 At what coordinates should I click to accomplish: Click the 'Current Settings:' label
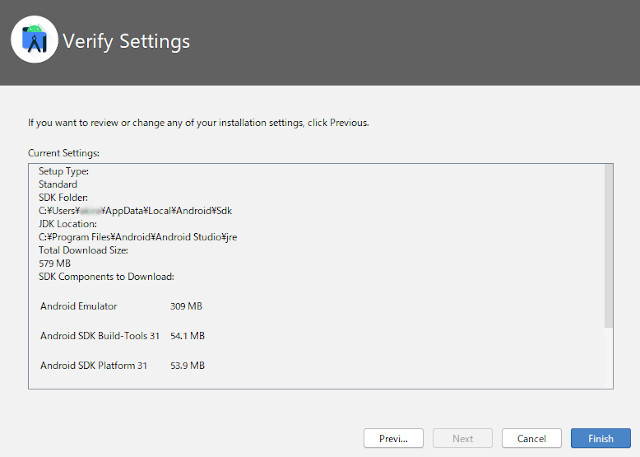64,153
